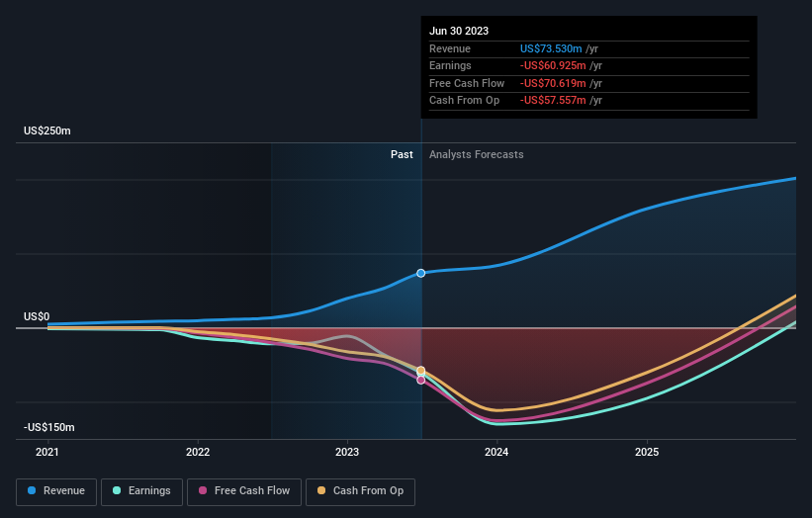Click the -US$60.925m earnings value
Image resolution: width=812 pixels, height=518 pixels.
[x=553, y=65]
